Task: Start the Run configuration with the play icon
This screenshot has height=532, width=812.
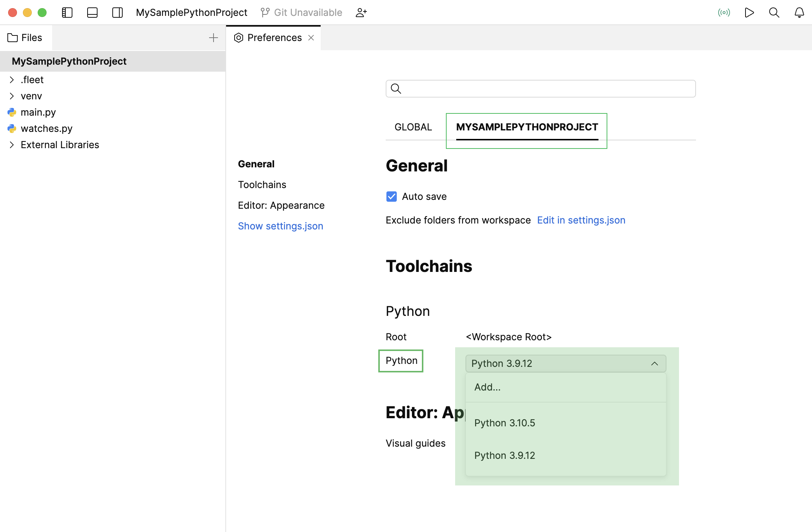Action: point(749,12)
